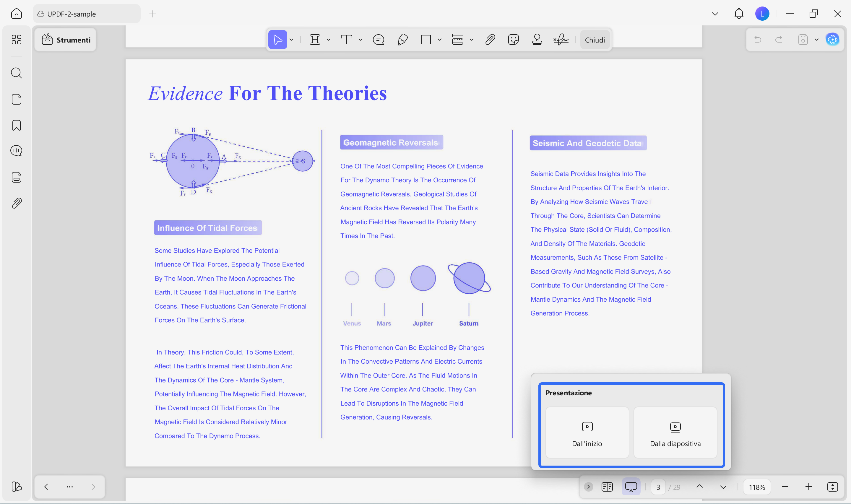This screenshot has width=851, height=504.
Task: Open the Home icon
Action: [16, 14]
